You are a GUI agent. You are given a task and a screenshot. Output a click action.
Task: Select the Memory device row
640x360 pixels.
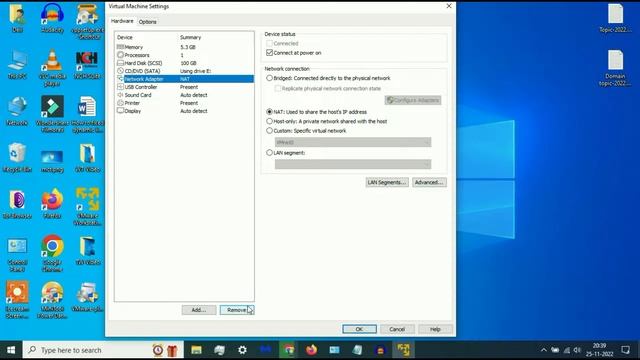(184, 47)
